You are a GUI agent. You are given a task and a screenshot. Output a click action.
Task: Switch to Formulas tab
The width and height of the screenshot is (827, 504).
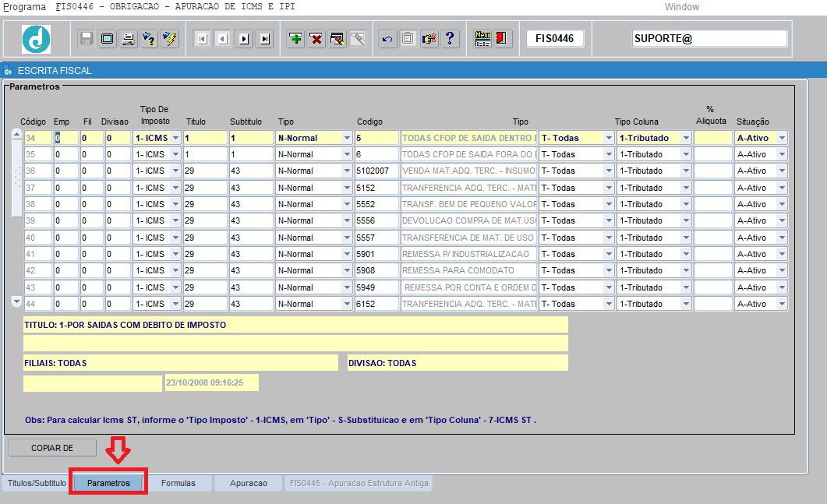point(178,483)
